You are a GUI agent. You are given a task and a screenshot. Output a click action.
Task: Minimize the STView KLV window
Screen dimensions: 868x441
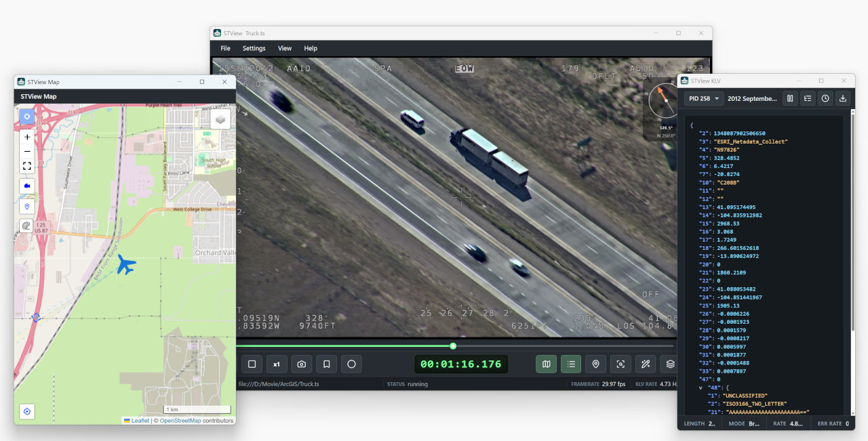pos(798,81)
